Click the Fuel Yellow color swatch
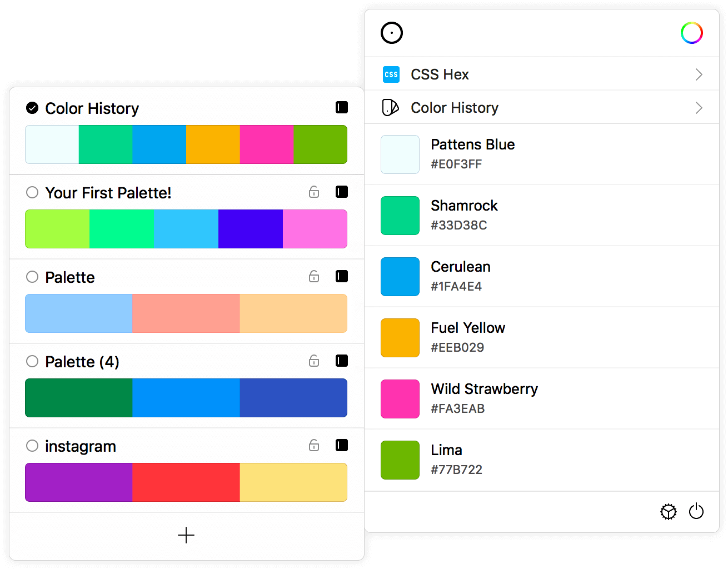 [x=400, y=337]
